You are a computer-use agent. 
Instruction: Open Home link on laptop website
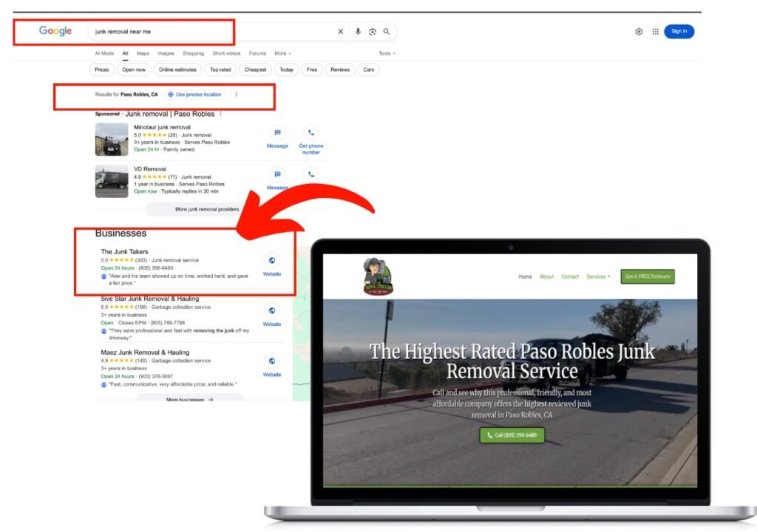(525, 276)
